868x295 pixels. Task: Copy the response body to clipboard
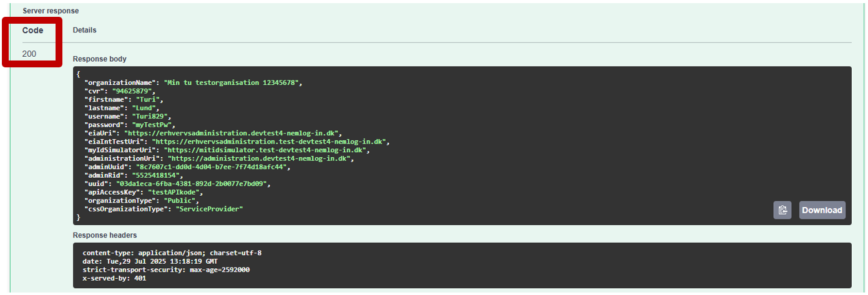coord(783,210)
